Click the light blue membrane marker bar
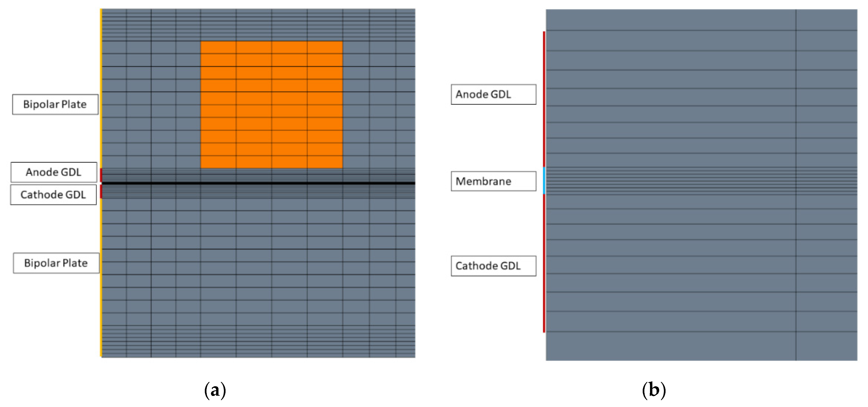Viewport: 868px width, 407px height. pos(544,180)
